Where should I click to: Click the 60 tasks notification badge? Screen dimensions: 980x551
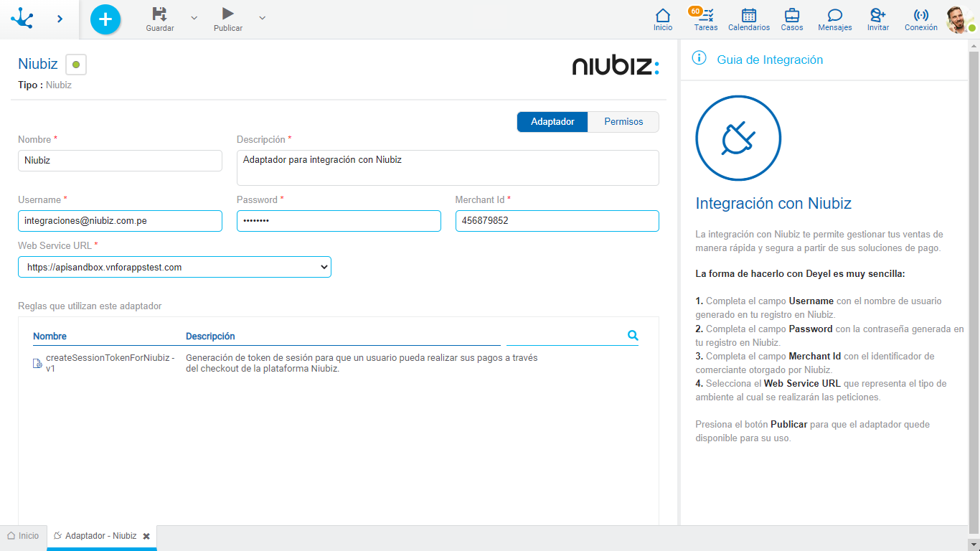click(x=694, y=11)
